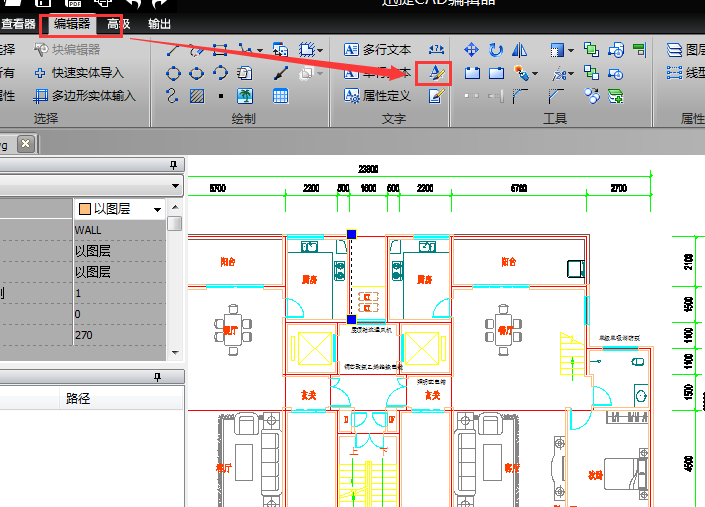Viewport: 705px width, 507px height.
Task: Expand the properties panel object selector dropdown
Action: click(x=175, y=186)
